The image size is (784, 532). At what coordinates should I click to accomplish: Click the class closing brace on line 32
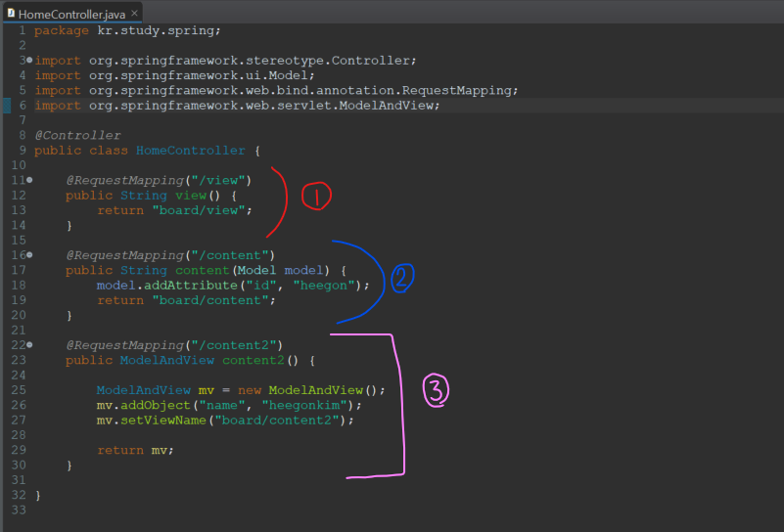[38, 495]
